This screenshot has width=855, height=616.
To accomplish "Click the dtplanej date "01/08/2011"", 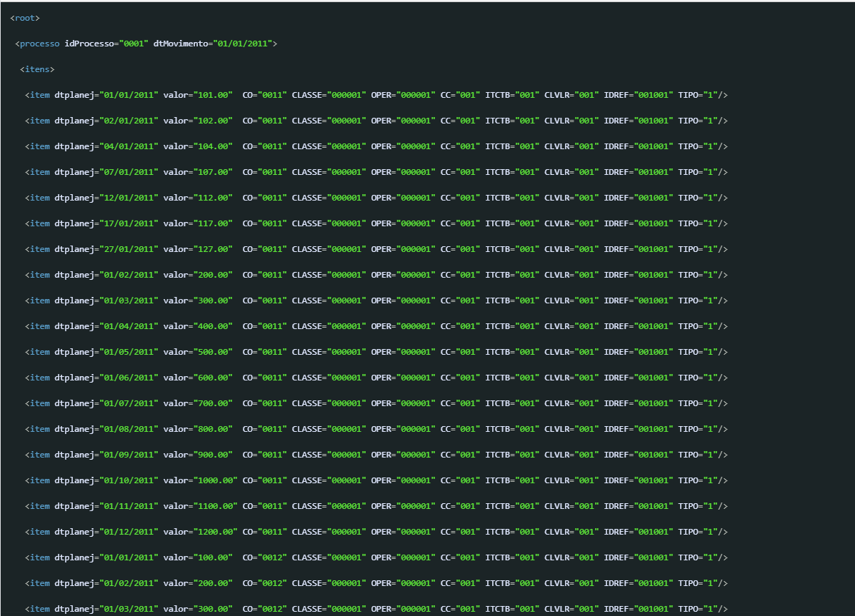I will point(129,429).
